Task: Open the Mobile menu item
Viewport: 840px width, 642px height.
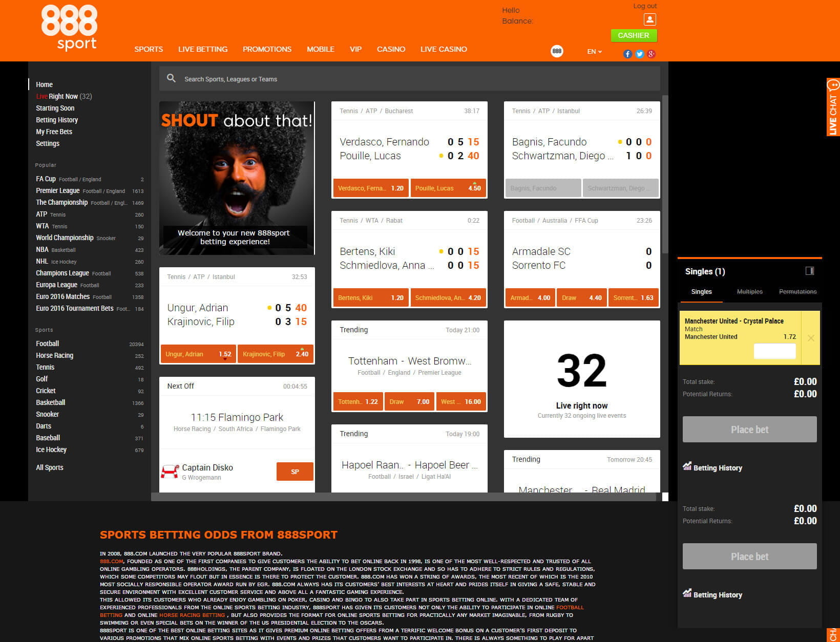Action: (321, 49)
